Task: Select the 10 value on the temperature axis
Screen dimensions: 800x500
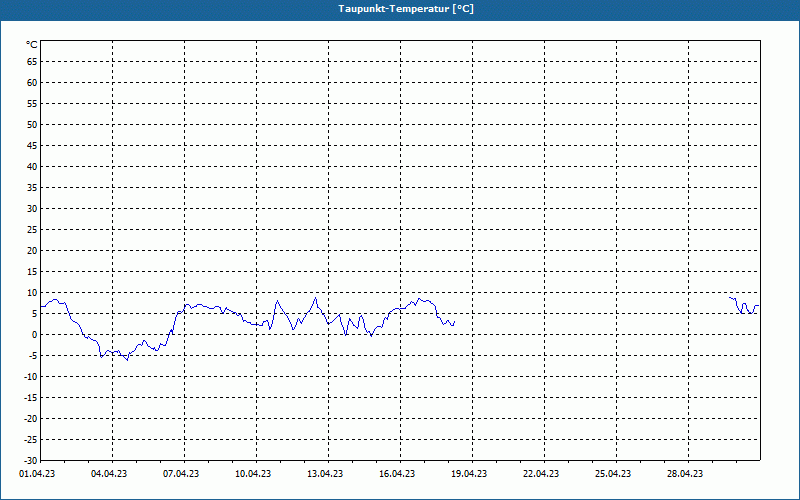Action: (x=32, y=292)
